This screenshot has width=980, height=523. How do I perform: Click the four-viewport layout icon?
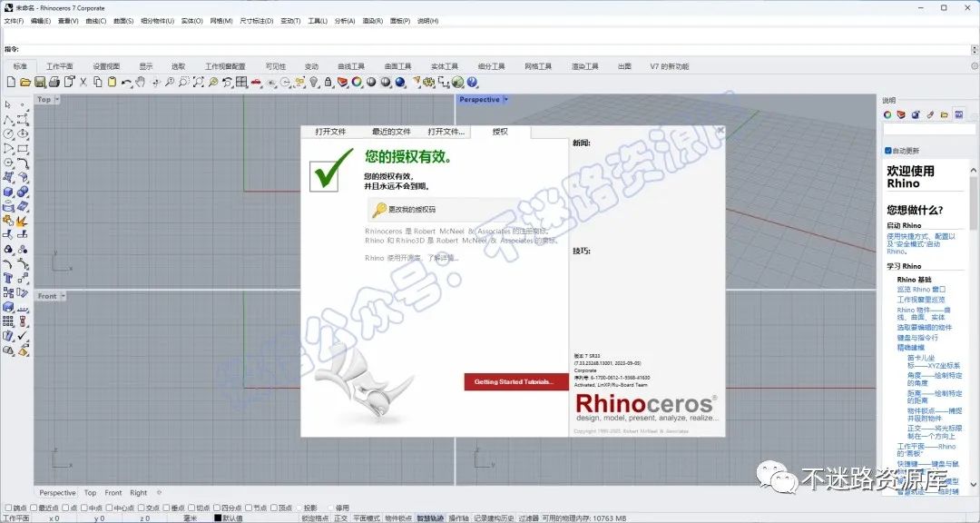tap(242, 82)
